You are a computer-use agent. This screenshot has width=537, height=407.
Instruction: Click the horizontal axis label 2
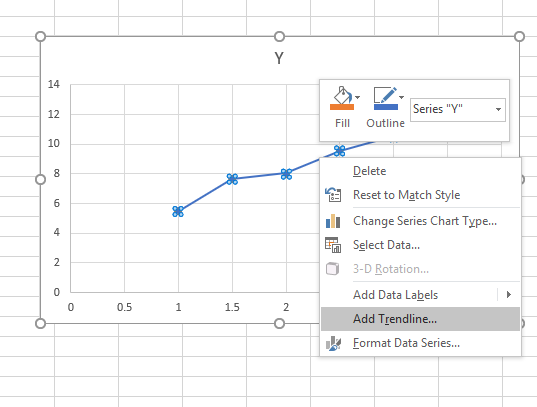point(286,307)
